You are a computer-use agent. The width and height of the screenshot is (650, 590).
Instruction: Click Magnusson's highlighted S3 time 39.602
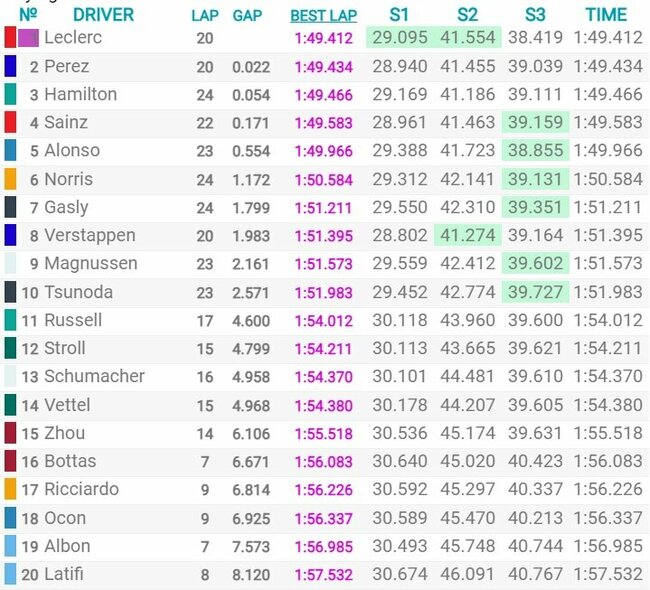point(534,264)
